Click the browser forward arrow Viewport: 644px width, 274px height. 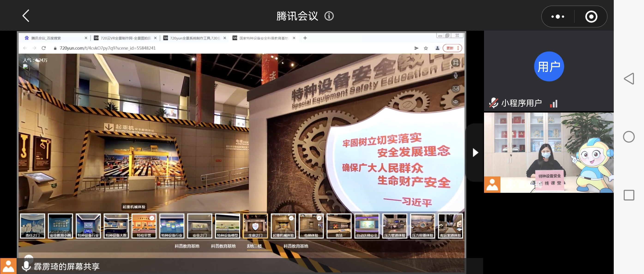tap(34, 48)
